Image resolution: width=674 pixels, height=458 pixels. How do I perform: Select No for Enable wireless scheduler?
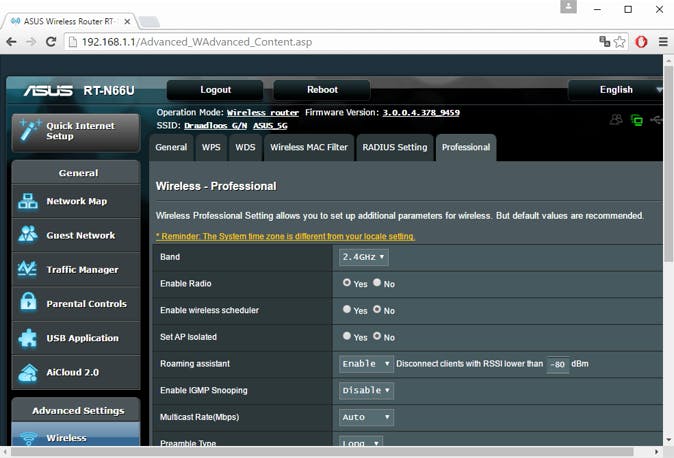coord(377,309)
